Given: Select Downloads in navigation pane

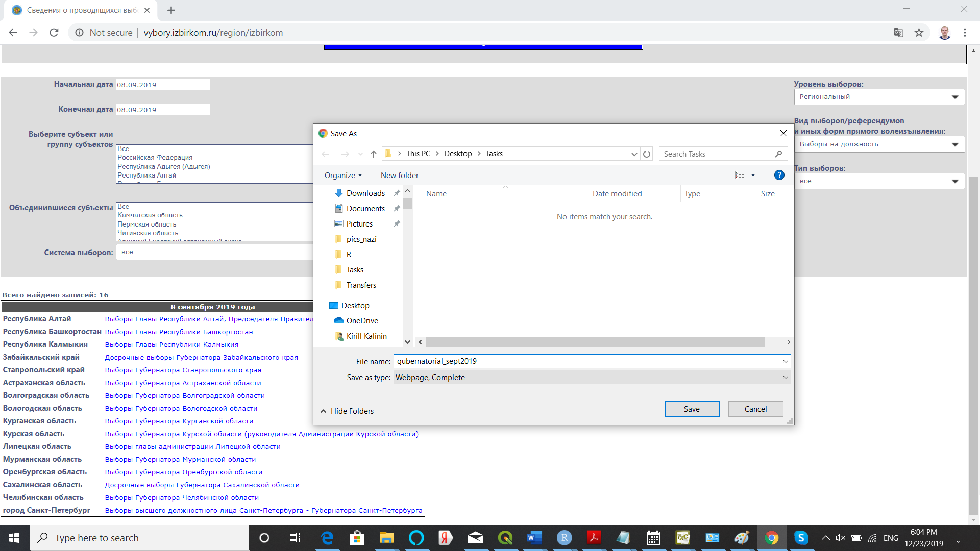Looking at the screenshot, I should tap(365, 193).
